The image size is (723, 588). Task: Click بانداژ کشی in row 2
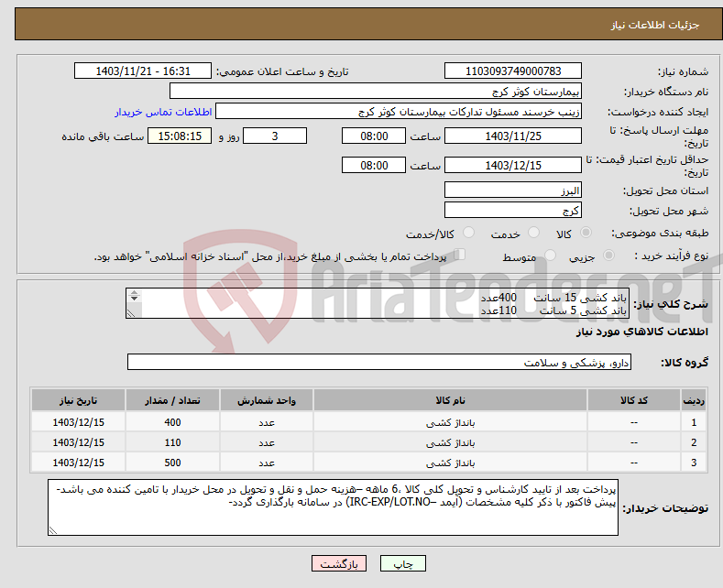(x=451, y=443)
